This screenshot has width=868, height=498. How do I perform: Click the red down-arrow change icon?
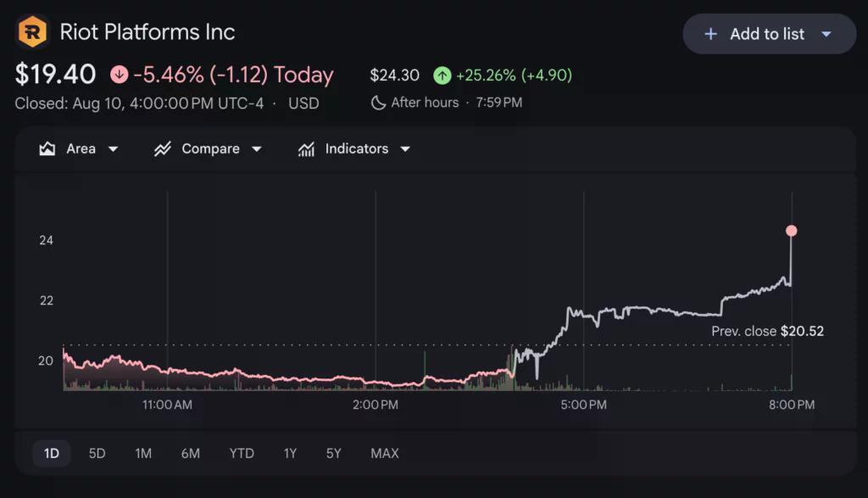point(119,74)
